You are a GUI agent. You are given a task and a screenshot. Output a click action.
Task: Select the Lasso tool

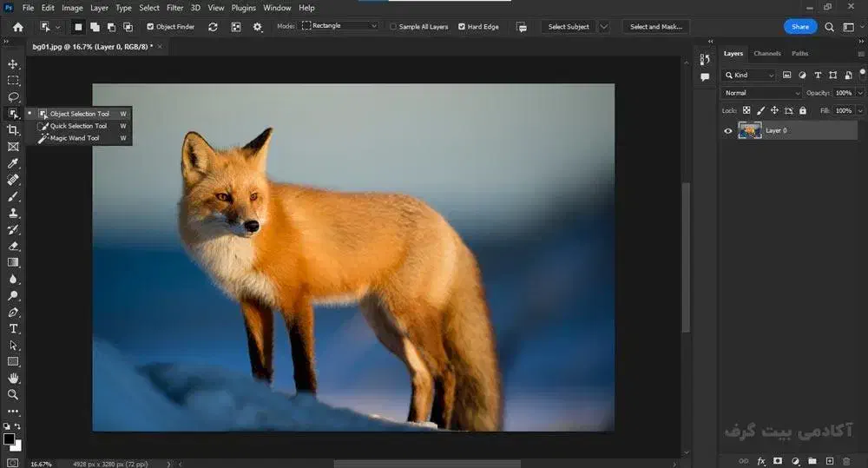[x=13, y=97]
